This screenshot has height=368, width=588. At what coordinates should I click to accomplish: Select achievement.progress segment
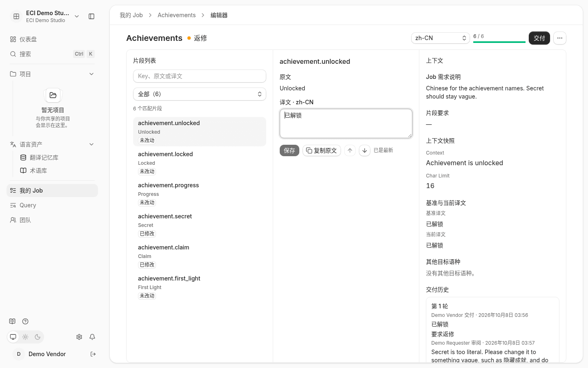coord(200,194)
